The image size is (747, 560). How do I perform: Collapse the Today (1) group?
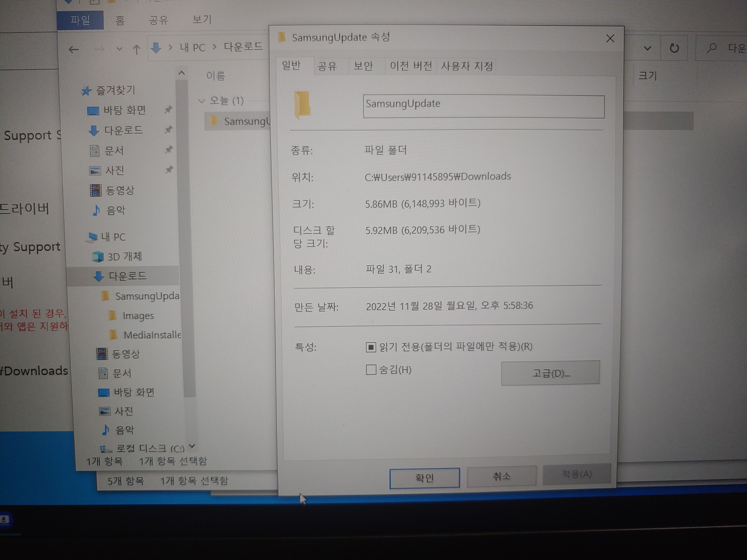(202, 101)
